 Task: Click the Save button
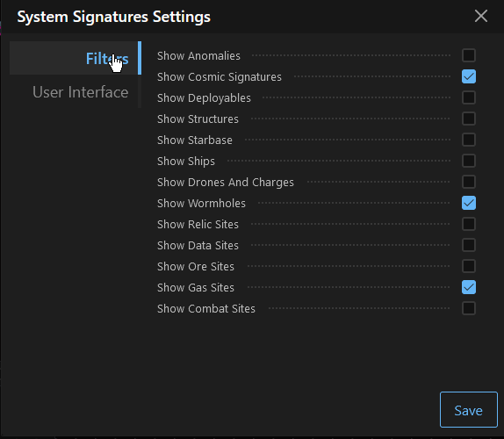click(x=469, y=410)
